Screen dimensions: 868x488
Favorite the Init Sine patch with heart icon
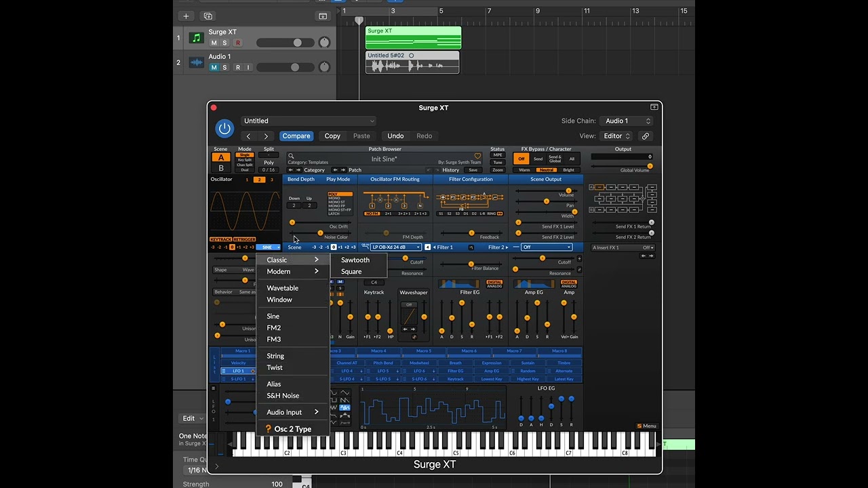click(477, 156)
